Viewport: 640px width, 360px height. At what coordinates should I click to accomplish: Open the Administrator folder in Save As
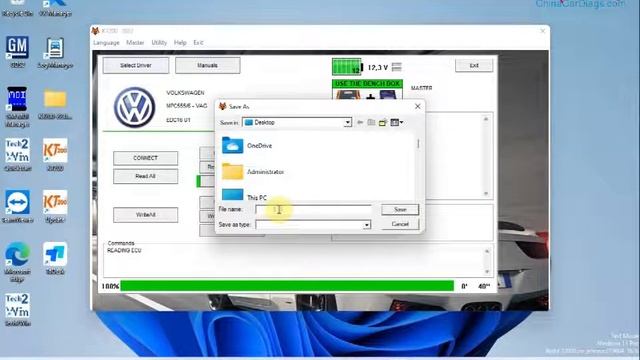253,172
